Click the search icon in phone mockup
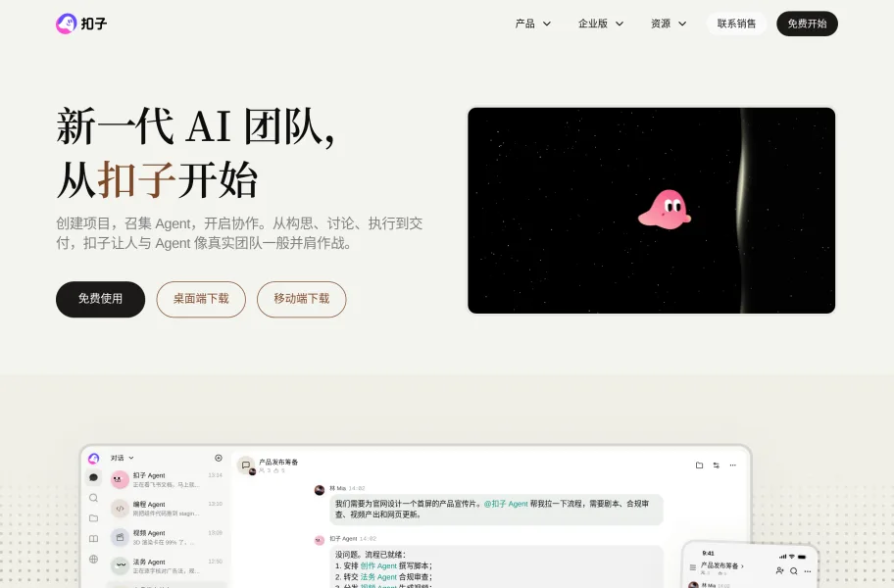The height and width of the screenshot is (588, 894). [794, 570]
